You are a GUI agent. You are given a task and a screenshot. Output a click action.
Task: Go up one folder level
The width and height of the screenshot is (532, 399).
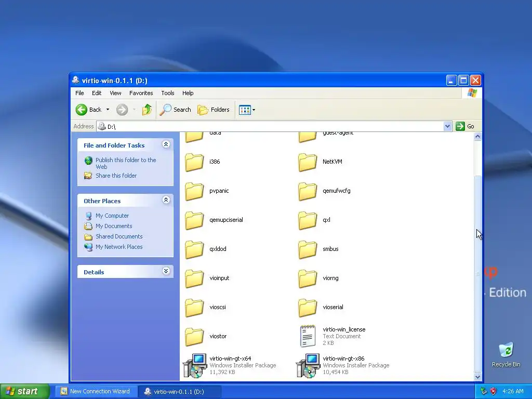[147, 110]
